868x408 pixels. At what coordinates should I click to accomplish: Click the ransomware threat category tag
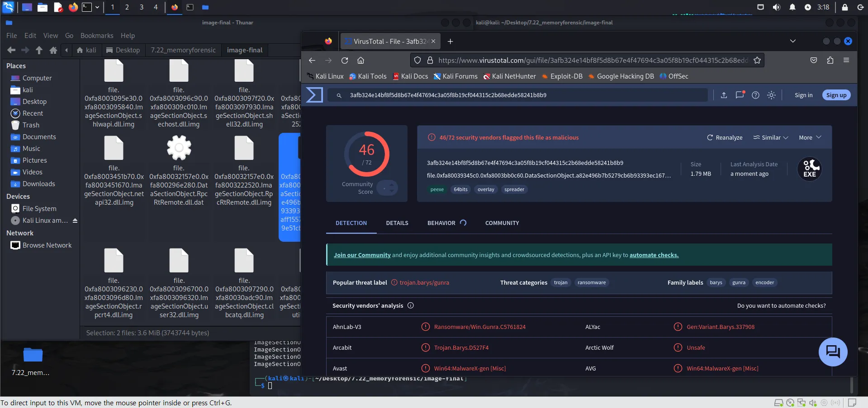(x=592, y=282)
